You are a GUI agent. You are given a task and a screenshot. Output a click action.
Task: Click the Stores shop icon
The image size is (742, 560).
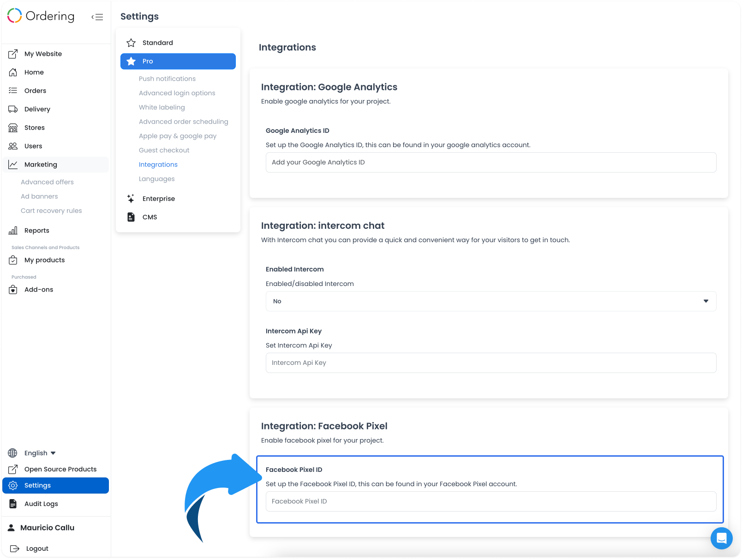[13, 128]
